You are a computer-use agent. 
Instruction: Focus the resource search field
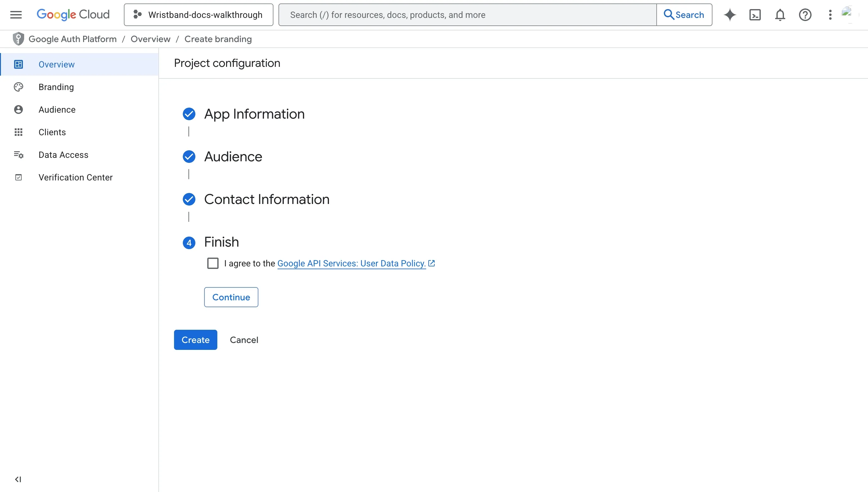point(468,15)
